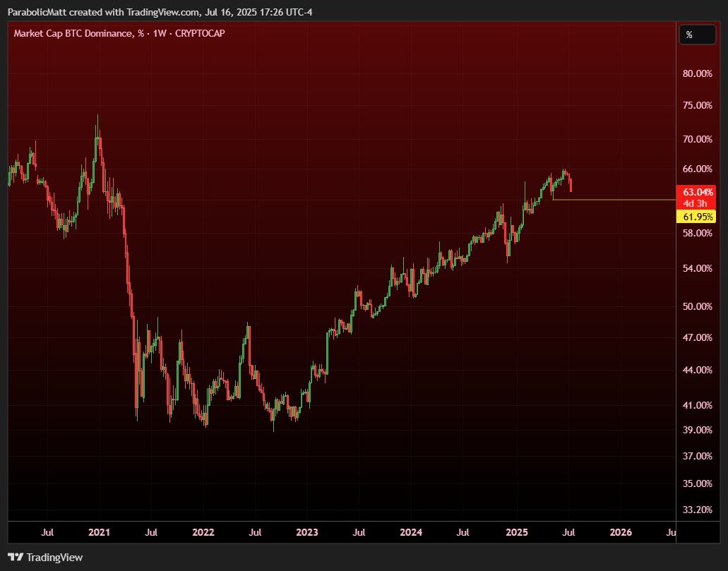This screenshot has height=571, width=728.
Task: Click the 80.00% axis label
Action: [698, 73]
